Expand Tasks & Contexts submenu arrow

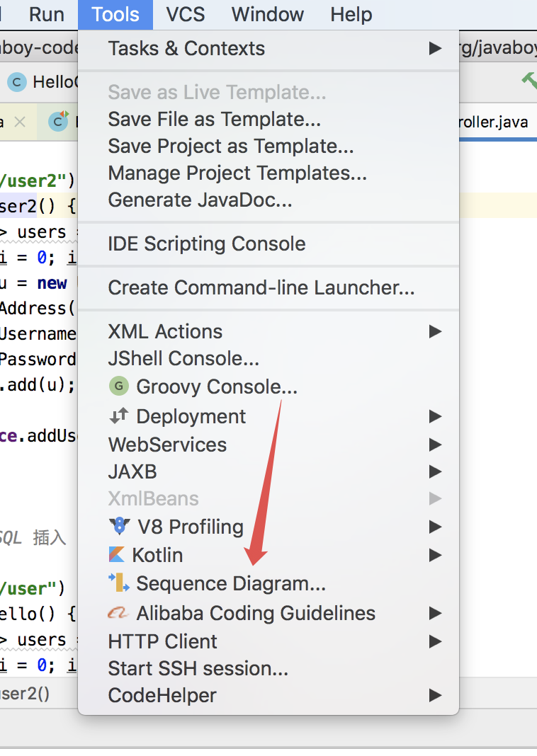tap(435, 49)
